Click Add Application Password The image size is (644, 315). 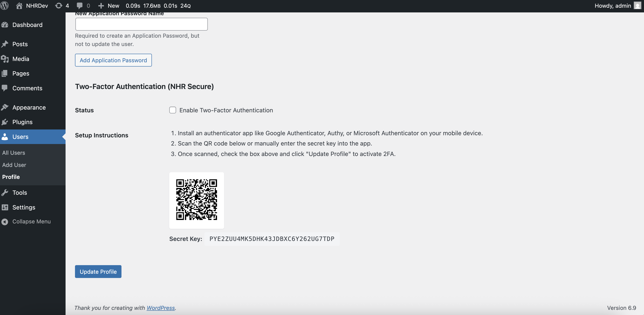tap(113, 60)
